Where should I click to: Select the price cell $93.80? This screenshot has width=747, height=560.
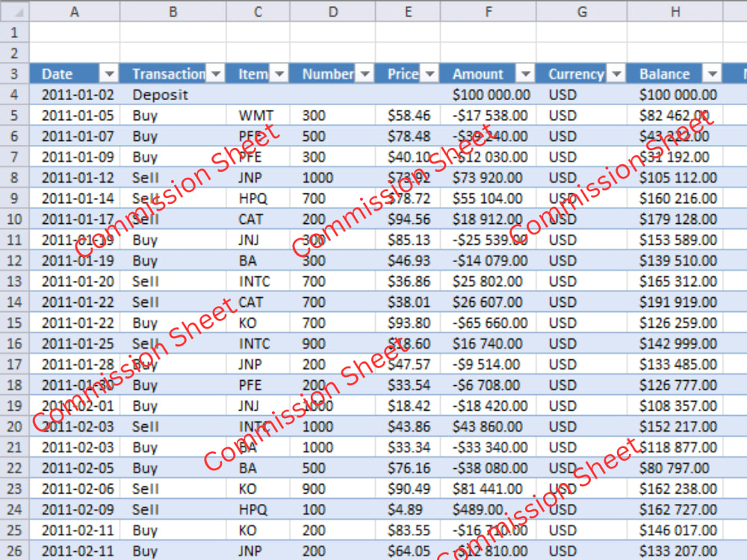(408, 323)
